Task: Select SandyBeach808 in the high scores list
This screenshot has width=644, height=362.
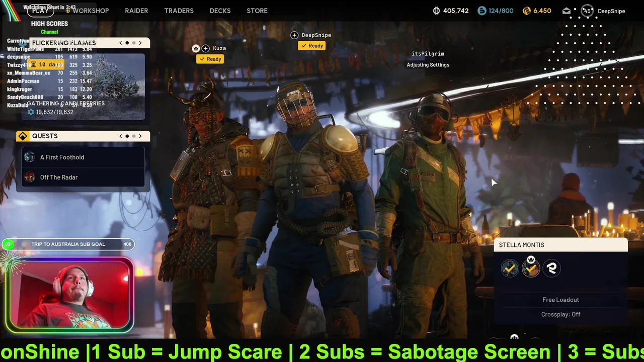Action: (25, 97)
